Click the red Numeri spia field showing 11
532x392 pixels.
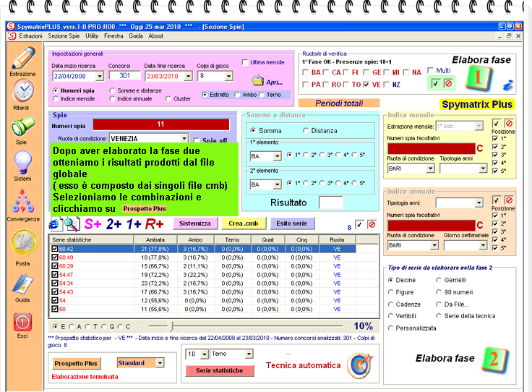click(x=161, y=124)
